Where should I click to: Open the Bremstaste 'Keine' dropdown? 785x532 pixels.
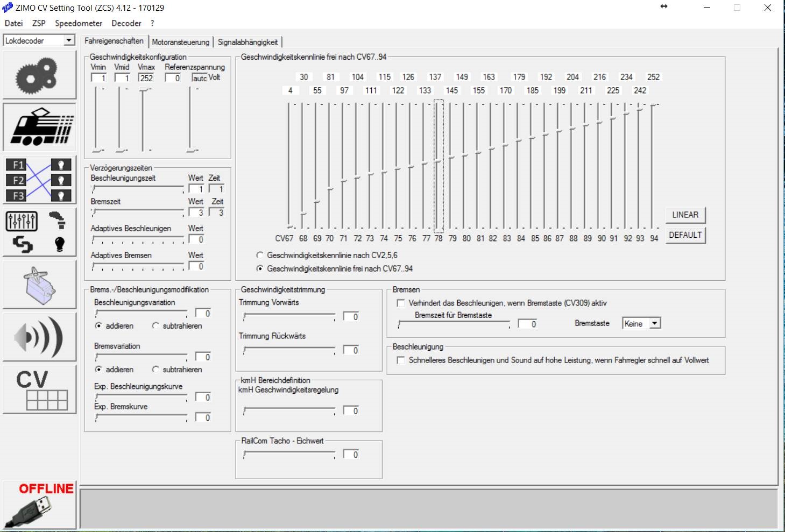(x=654, y=323)
